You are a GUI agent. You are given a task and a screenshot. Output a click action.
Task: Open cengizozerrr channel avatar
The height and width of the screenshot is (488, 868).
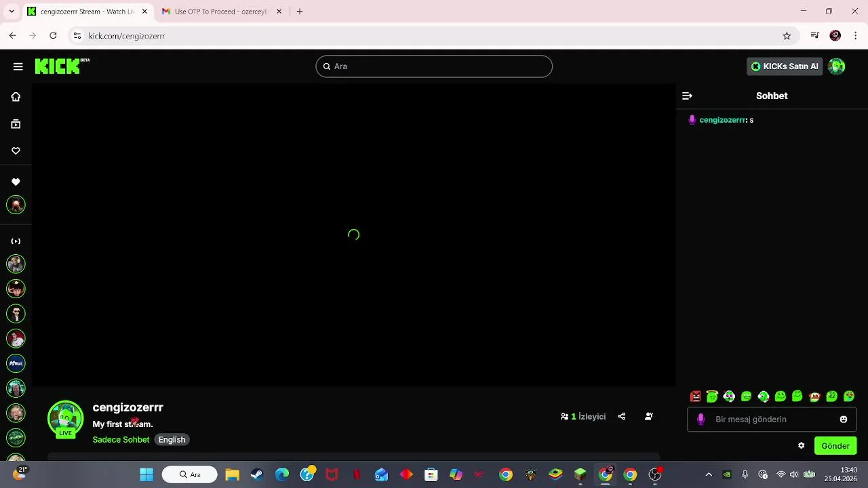click(65, 418)
